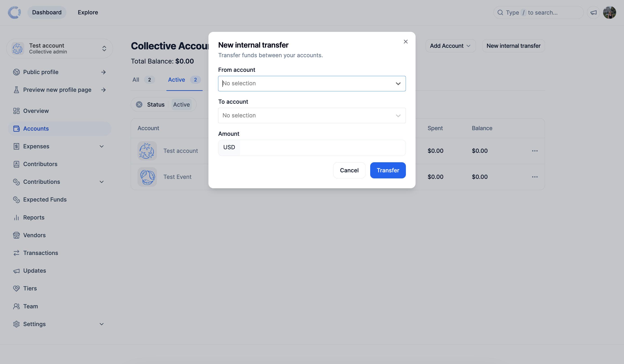Viewport: 624px width, 364px height.
Task: Open more options for Test Event row
Action: click(535, 177)
